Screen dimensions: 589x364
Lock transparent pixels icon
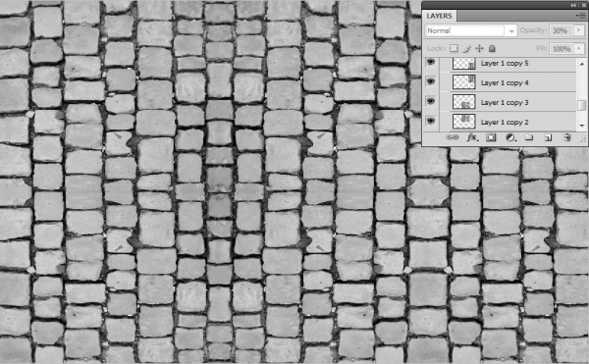coord(455,48)
